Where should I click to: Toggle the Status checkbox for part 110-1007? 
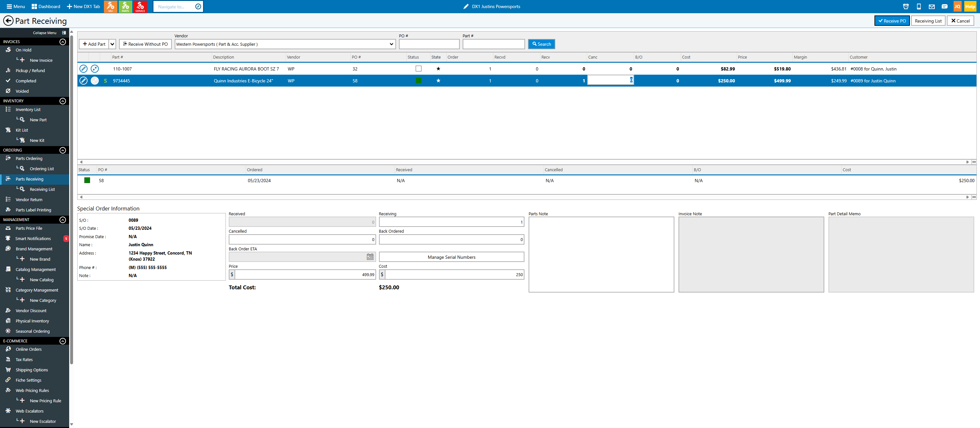(x=419, y=69)
